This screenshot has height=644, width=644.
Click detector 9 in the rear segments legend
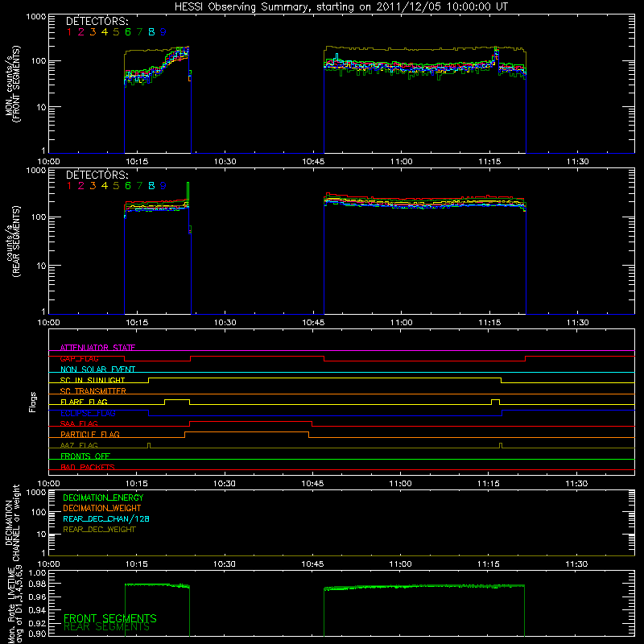[163, 186]
